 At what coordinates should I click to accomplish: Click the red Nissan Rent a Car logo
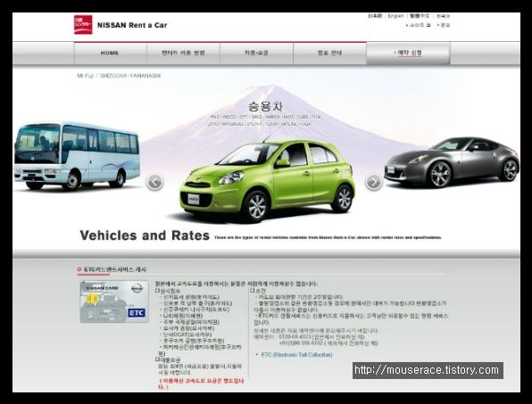pyautogui.click(x=83, y=25)
